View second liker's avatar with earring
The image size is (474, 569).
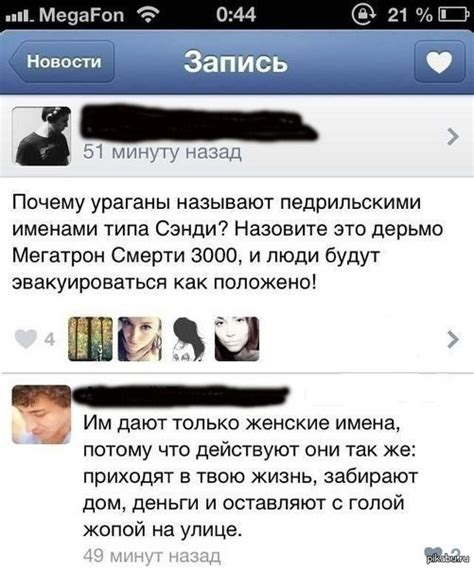pyautogui.click(x=140, y=339)
